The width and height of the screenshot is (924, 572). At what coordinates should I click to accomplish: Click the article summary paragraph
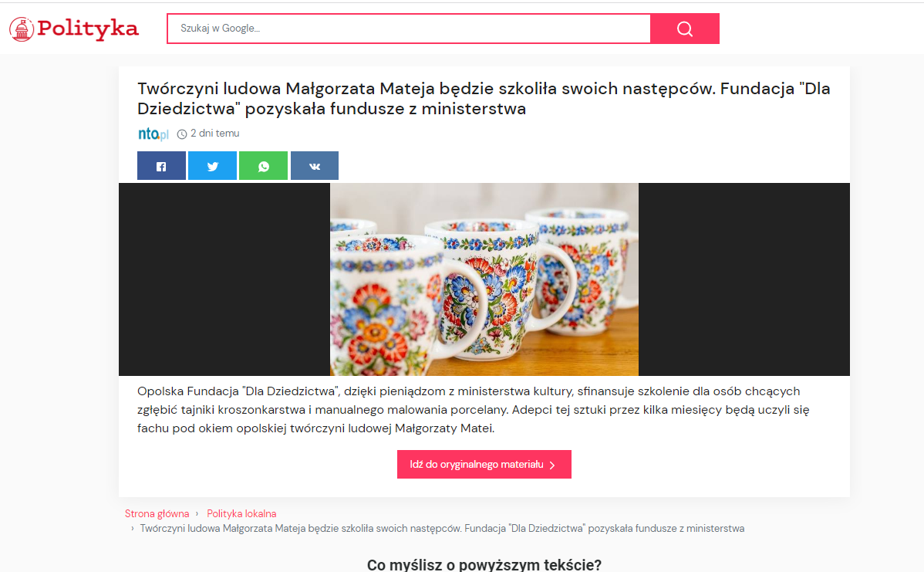tap(474, 410)
